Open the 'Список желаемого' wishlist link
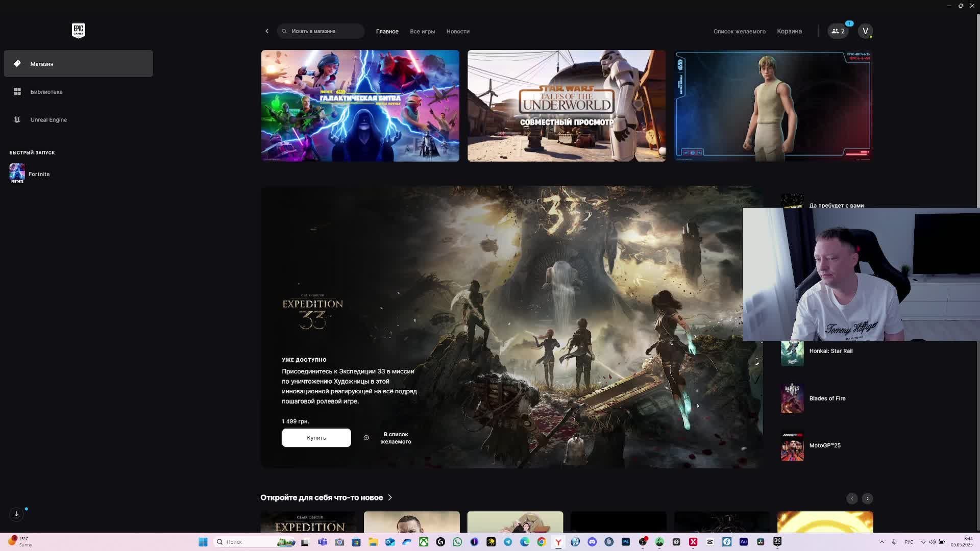The image size is (980, 551). pos(739,32)
